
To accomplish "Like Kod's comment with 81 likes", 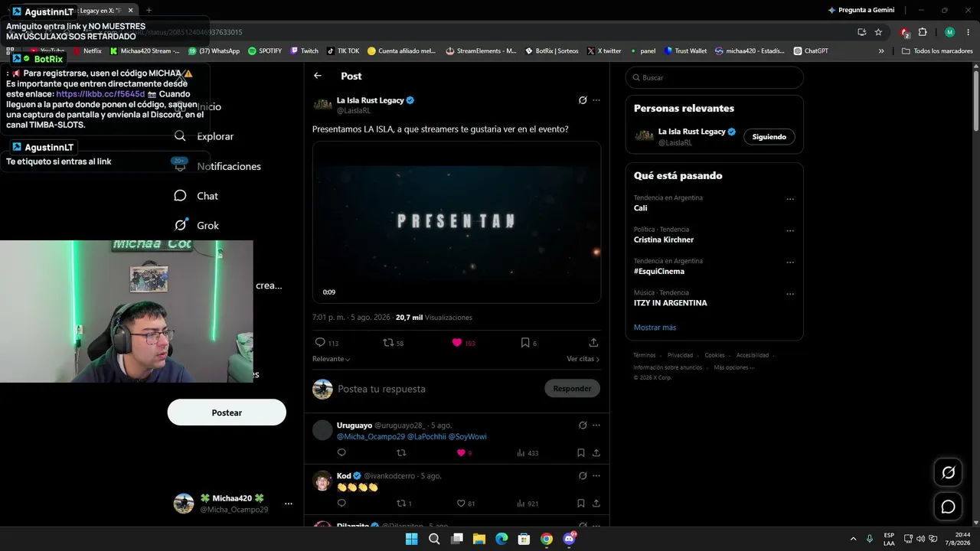I will click(x=465, y=504).
